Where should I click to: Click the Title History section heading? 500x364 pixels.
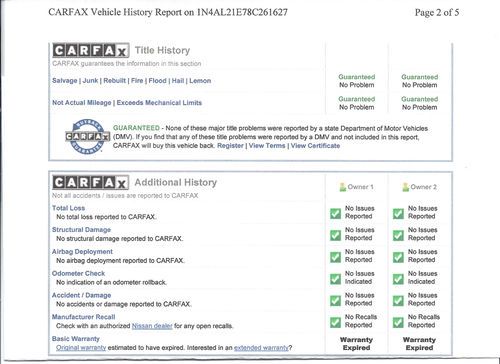click(162, 50)
